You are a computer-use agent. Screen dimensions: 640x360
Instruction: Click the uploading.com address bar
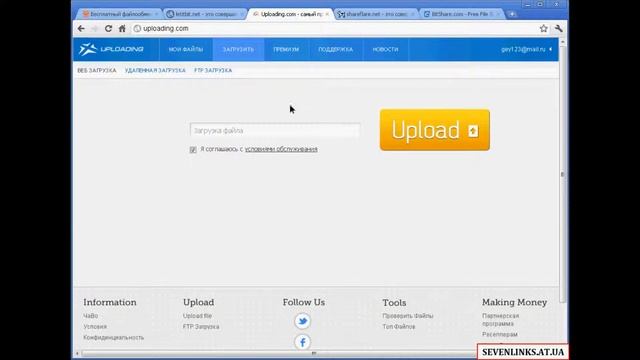334,29
